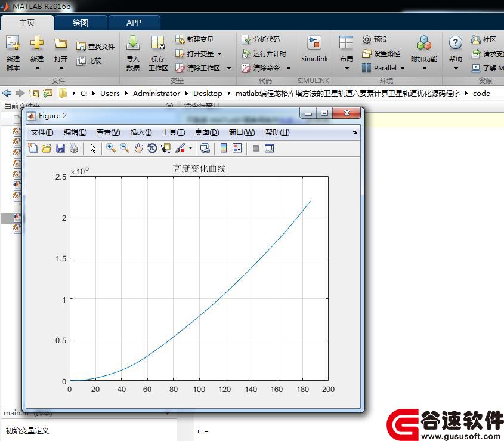Click the 请求支持 (Request Support) button

(487, 54)
